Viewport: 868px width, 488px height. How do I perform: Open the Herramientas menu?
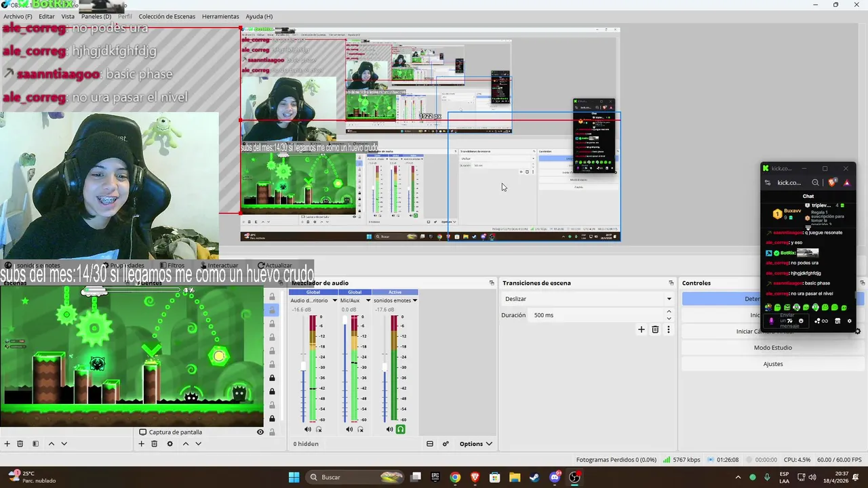click(220, 16)
